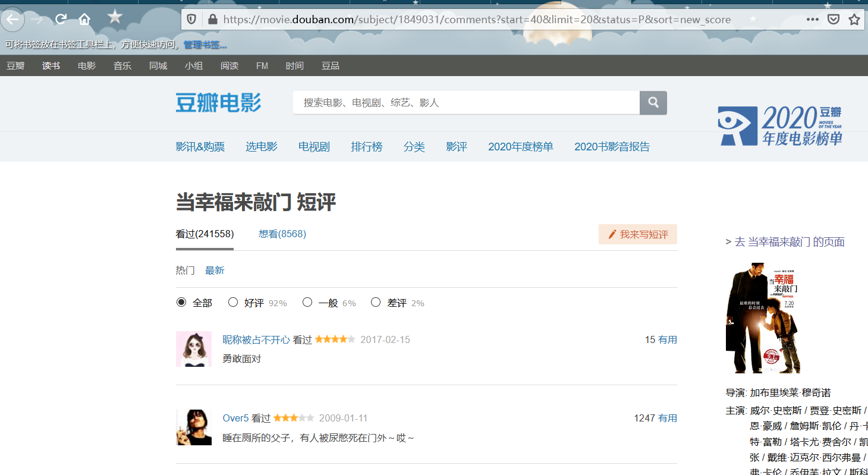Image resolution: width=868 pixels, height=475 pixels.
Task: Click the search magnifier button
Action: 653,103
